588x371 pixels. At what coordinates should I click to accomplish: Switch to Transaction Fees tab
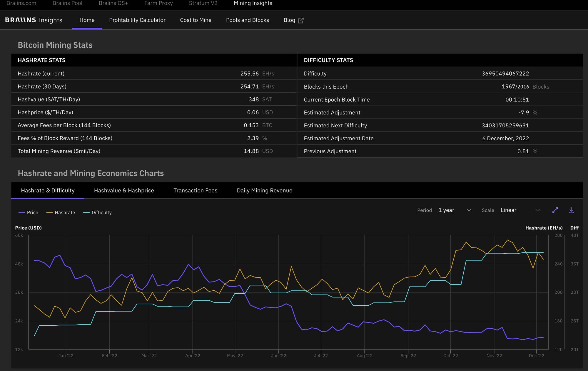click(x=195, y=190)
